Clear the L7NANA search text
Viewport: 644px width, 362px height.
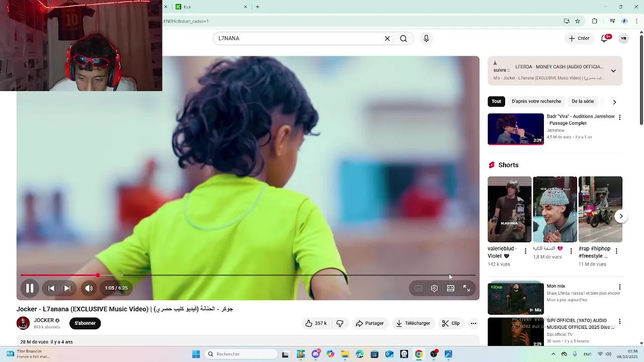[x=387, y=39]
